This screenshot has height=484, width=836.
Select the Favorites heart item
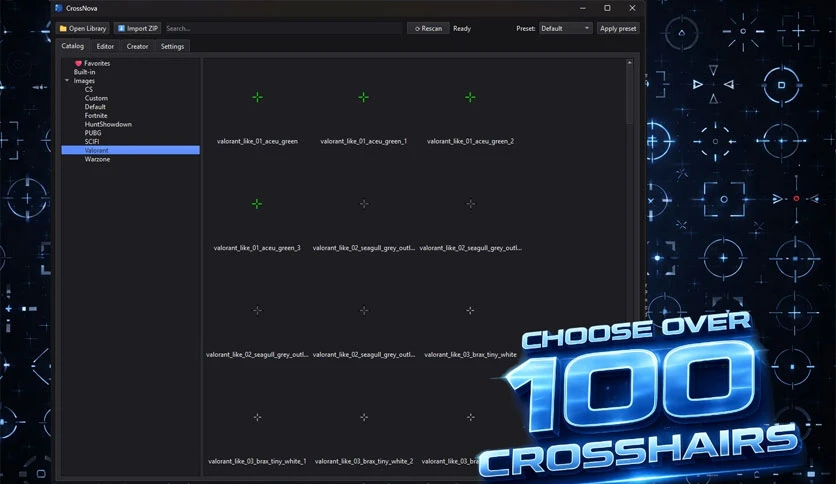tap(92, 63)
